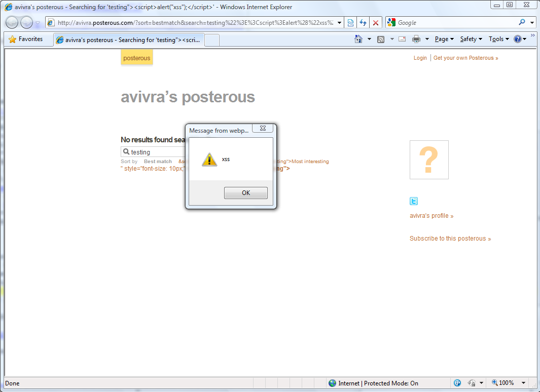
Task: Expand the Home button dropdown arrow
Action: 369,39
